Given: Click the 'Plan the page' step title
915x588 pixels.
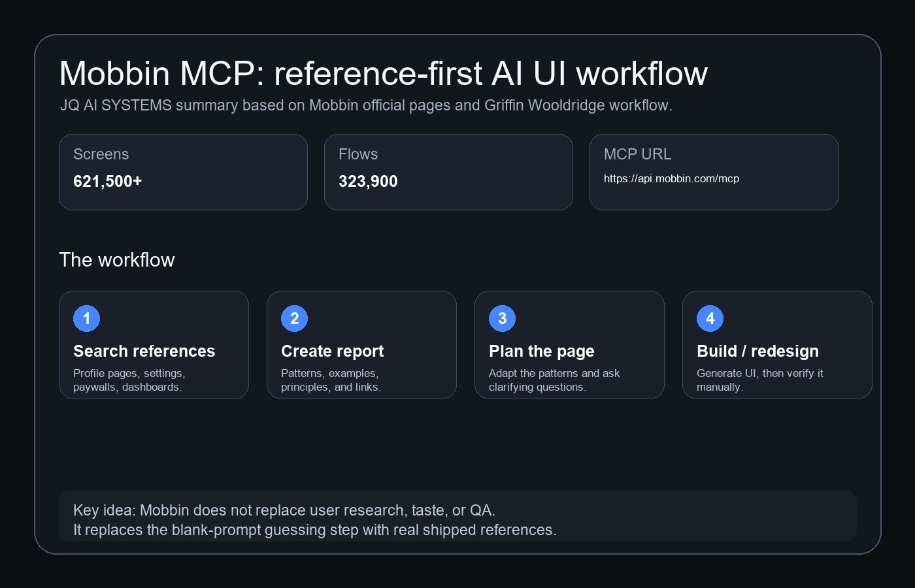Looking at the screenshot, I should point(541,351).
